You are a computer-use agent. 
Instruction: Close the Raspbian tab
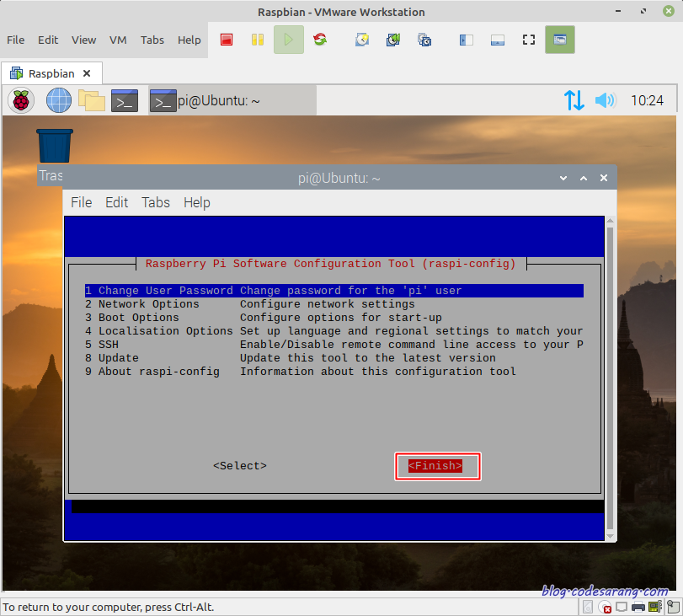click(x=87, y=73)
